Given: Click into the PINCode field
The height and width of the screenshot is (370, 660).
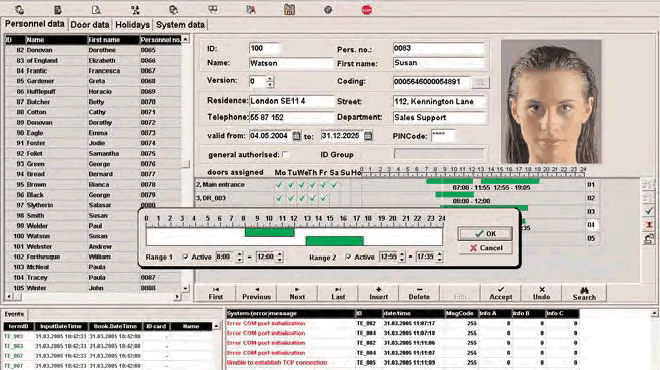Looking at the screenshot, I should [x=443, y=136].
